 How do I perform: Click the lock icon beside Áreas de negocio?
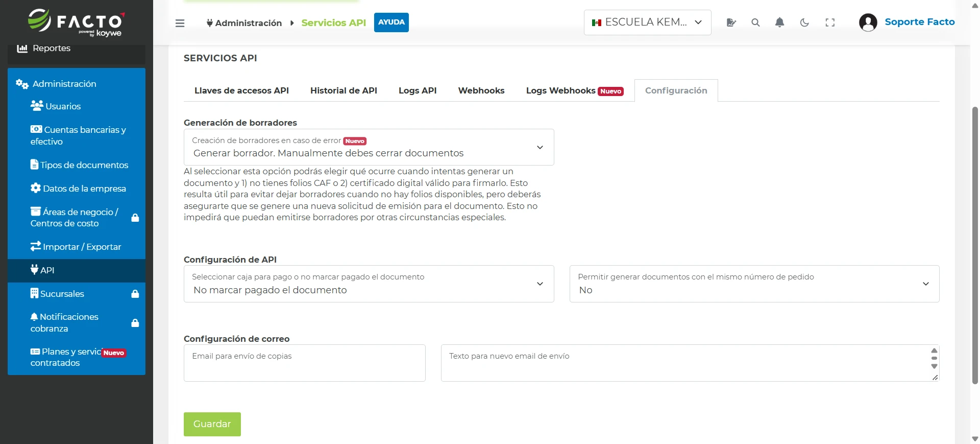(135, 218)
